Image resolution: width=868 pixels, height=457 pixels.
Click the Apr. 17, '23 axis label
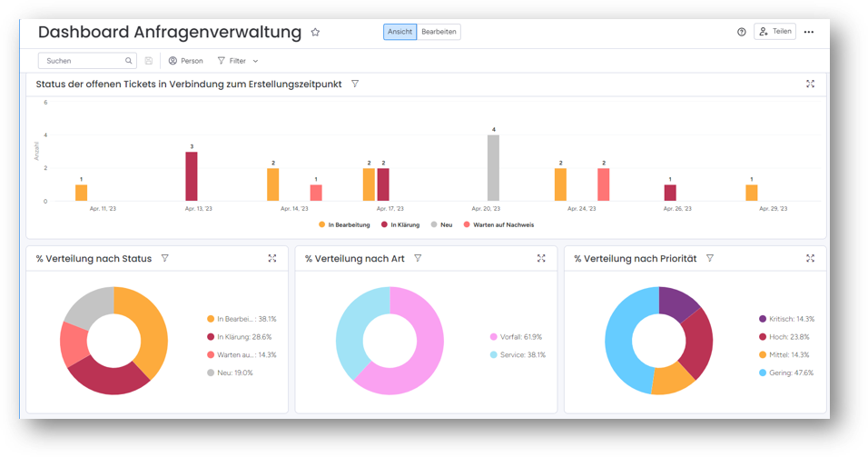[x=390, y=209]
